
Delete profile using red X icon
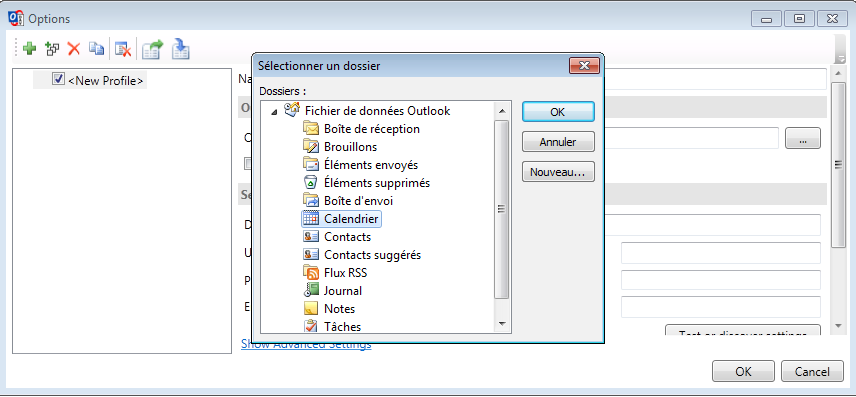pos(74,49)
